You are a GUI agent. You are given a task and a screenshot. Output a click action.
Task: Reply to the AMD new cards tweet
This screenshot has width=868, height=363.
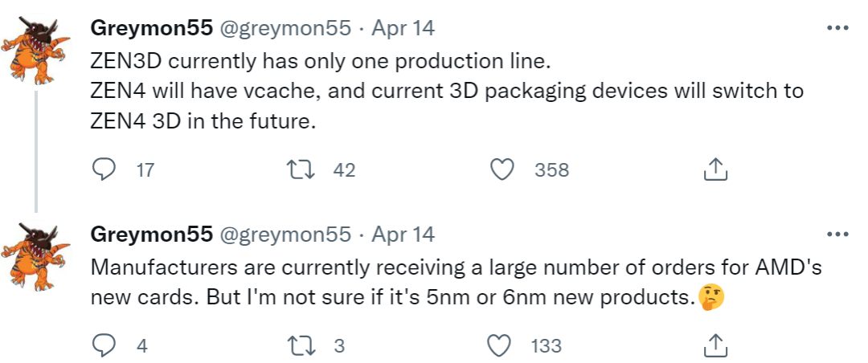[105, 346]
